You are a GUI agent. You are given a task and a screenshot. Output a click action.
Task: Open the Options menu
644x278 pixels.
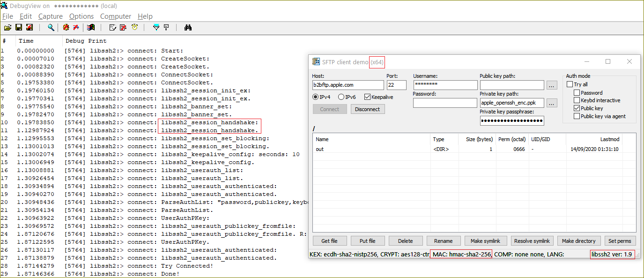tap(81, 16)
